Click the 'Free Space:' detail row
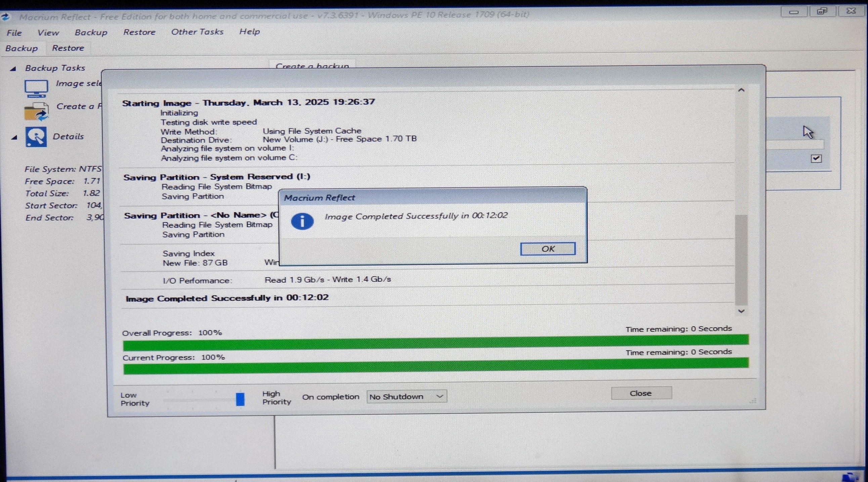The height and width of the screenshot is (482, 868). point(62,182)
